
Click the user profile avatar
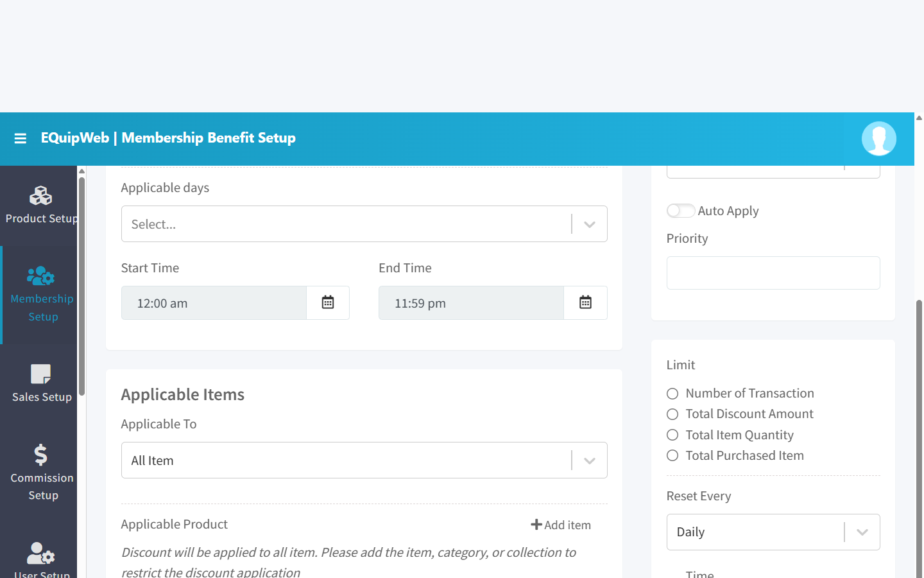[878, 139]
